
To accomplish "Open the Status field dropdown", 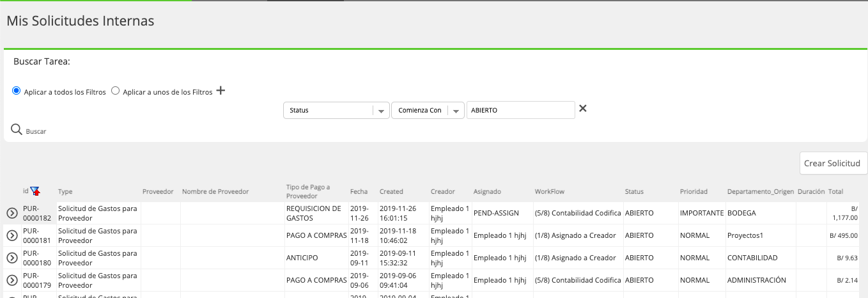I will pyautogui.click(x=336, y=110).
